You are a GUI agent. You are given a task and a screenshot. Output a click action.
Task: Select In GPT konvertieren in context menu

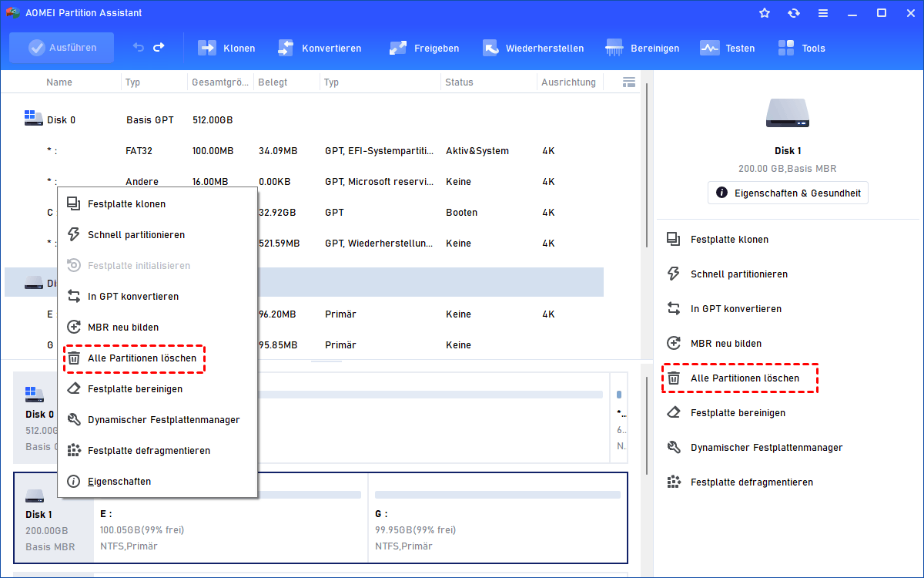[158, 297]
